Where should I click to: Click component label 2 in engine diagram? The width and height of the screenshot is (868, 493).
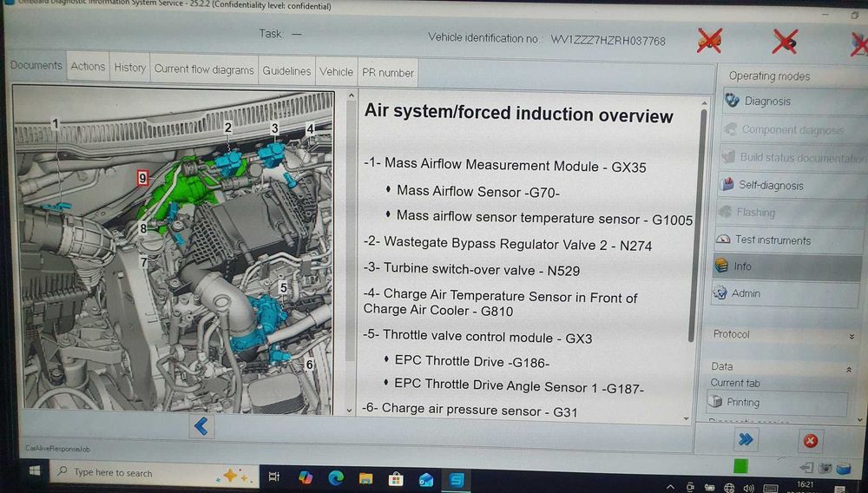point(227,128)
